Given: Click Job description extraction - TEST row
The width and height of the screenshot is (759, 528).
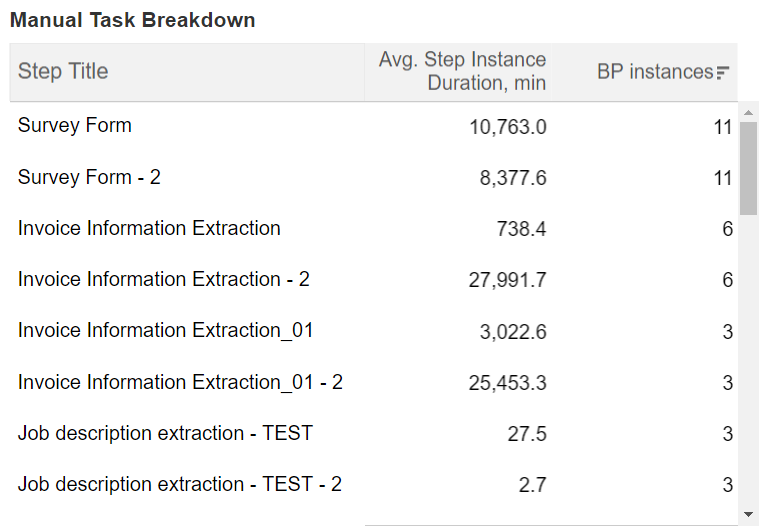Looking at the screenshot, I should (374, 433).
